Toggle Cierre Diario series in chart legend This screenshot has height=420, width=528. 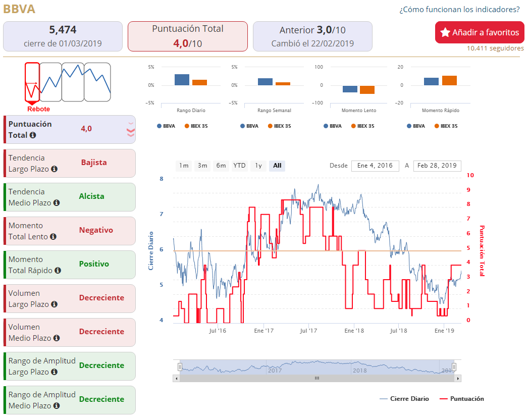(404, 399)
